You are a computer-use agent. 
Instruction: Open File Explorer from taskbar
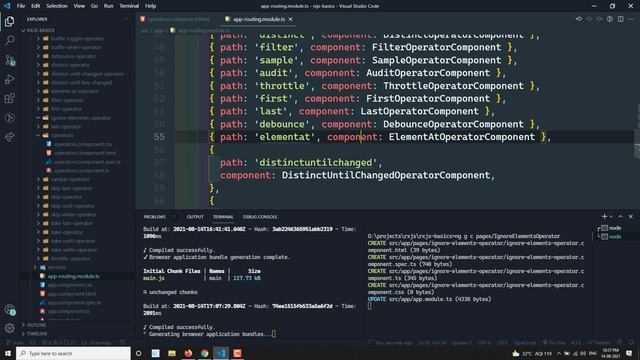point(172,353)
